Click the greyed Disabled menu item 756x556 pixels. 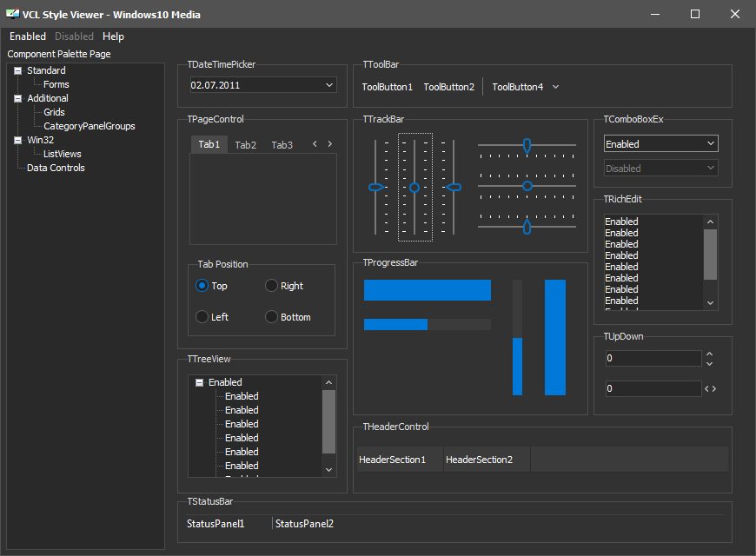pos(74,36)
